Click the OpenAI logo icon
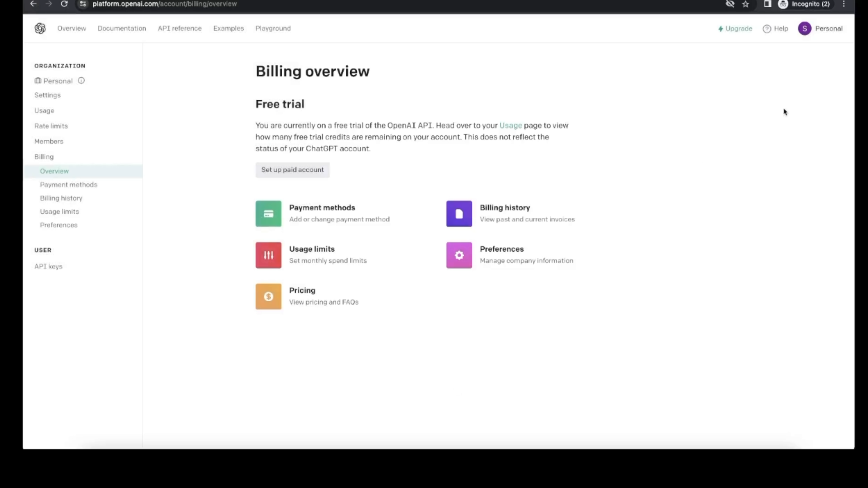Image resolution: width=868 pixels, height=488 pixels. (40, 28)
